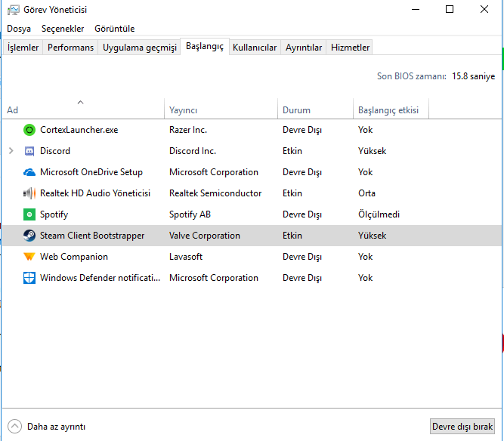Sort by the Durum column header
The height and width of the screenshot is (441, 504).
pyautogui.click(x=296, y=110)
